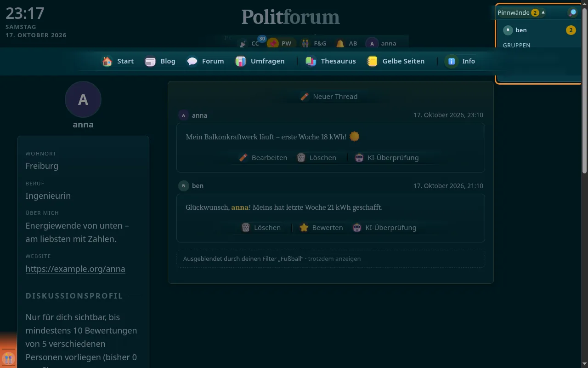
Task: Open the AB bell notifications icon
Action: click(347, 43)
